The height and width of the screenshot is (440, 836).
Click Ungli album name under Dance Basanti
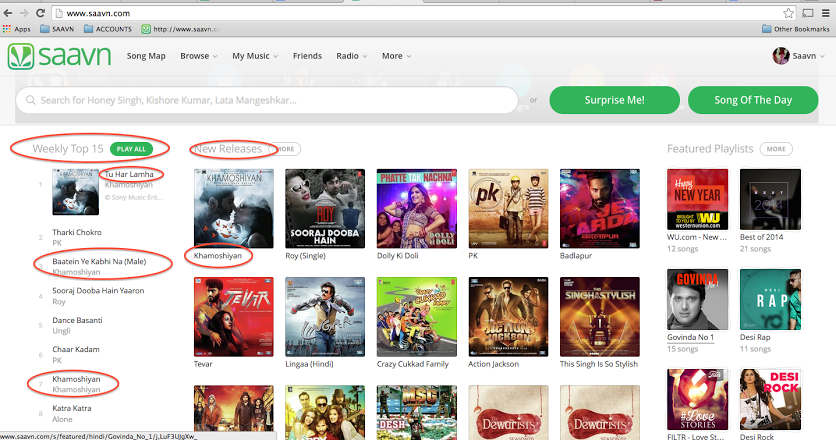pos(61,331)
